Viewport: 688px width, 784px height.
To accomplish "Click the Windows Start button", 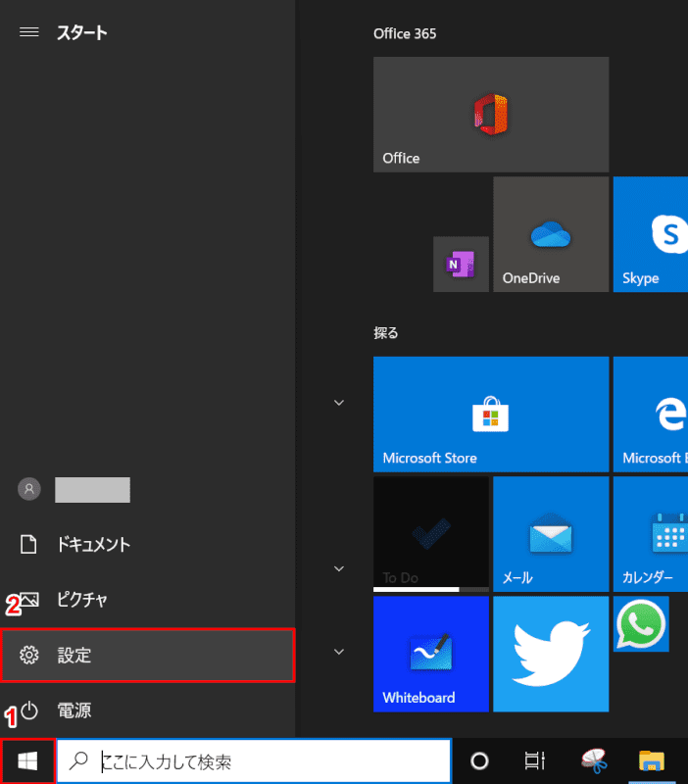I will click(27, 761).
